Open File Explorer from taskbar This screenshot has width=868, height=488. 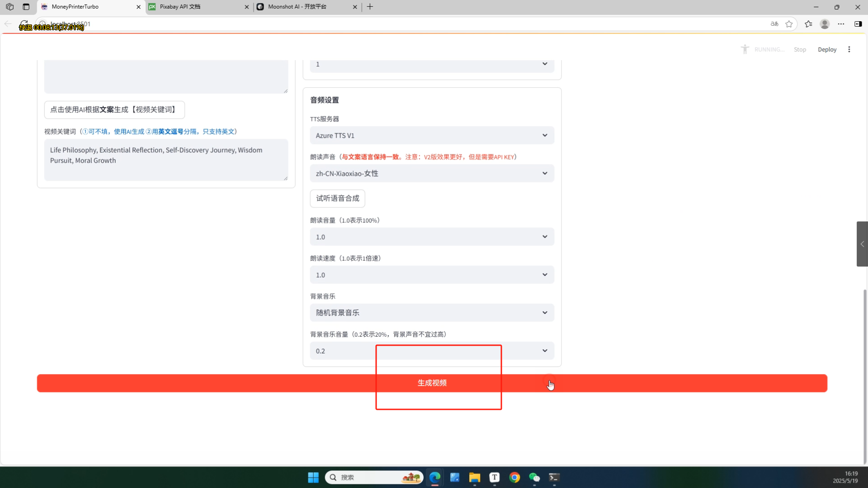tap(474, 477)
